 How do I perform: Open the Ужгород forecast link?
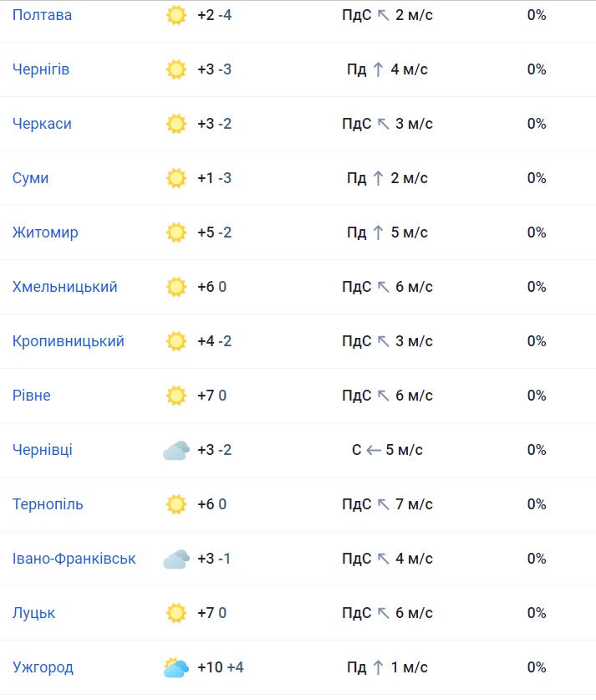[43, 667]
